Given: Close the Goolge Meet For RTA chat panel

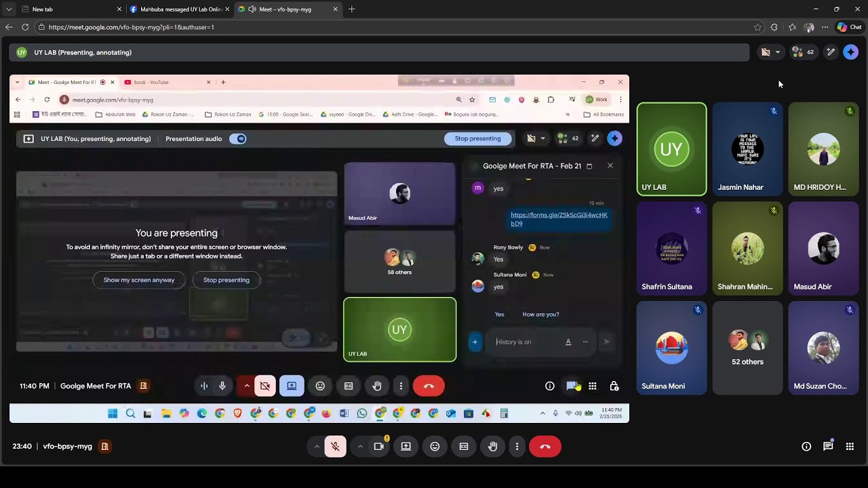Looking at the screenshot, I should pos(610,165).
